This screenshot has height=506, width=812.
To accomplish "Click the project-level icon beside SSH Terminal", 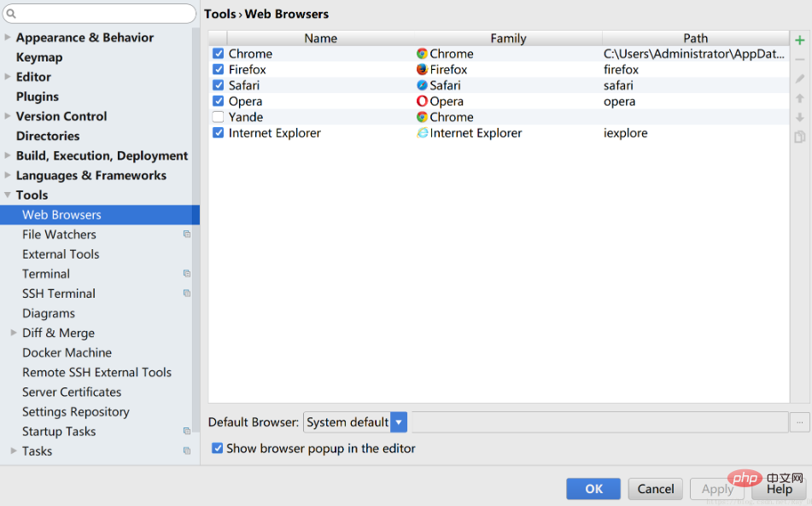I will coord(187,294).
